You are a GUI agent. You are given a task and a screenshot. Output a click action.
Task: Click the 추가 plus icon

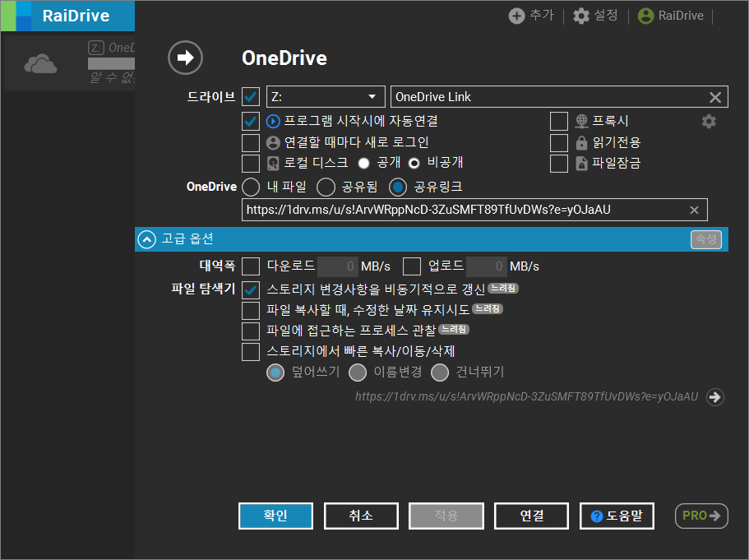pyautogui.click(x=516, y=16)
